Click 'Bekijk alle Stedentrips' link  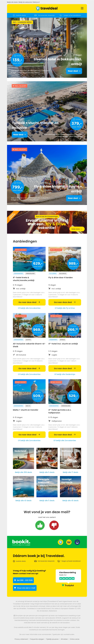(65, 374)
